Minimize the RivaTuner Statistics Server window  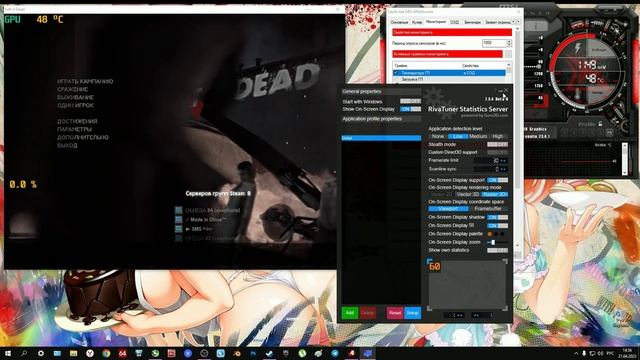[500, 90]
